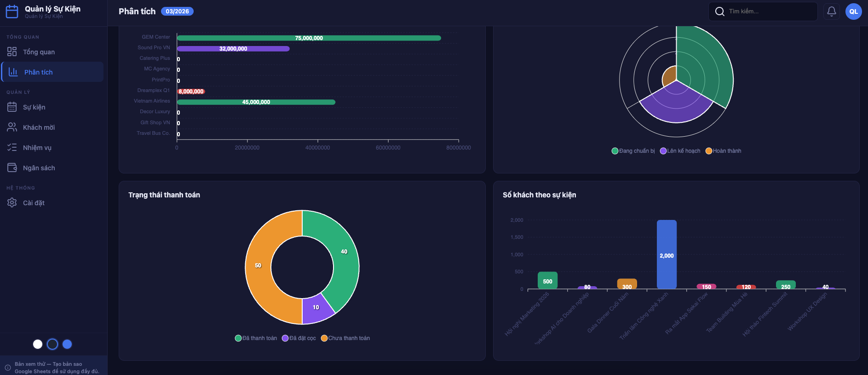Toggle the Đang chuẩn bị legend item

point(633,151)
